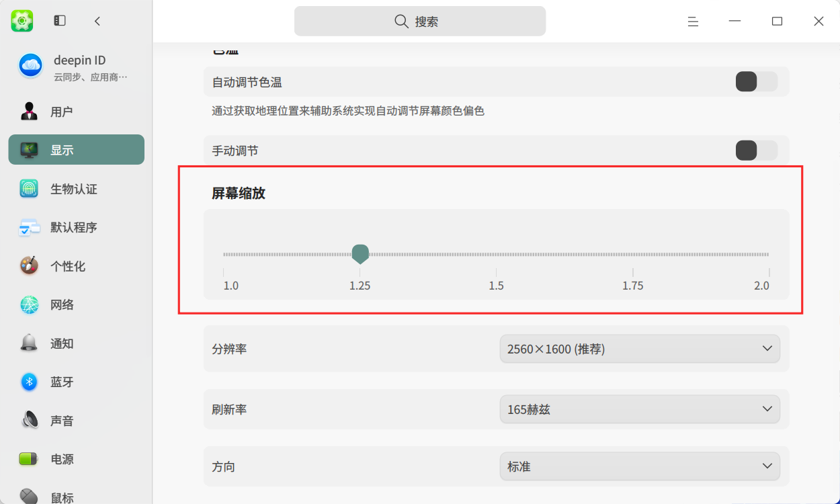Click the Control Center app icon

pyautogui.click(x=22, y=21)
